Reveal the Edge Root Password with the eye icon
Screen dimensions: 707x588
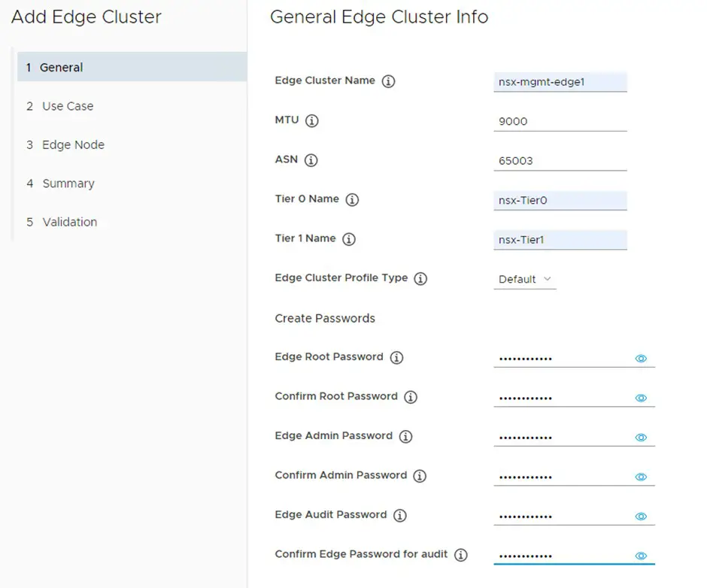[641, 359]
